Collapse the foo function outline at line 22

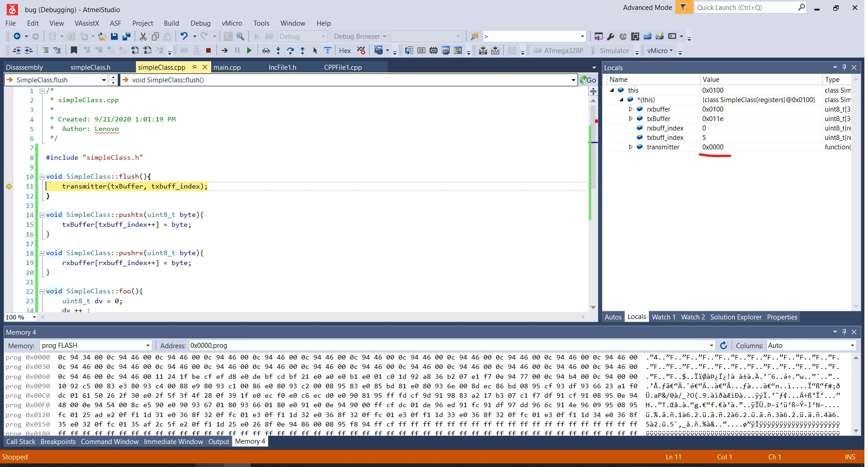tap(42, 292)
